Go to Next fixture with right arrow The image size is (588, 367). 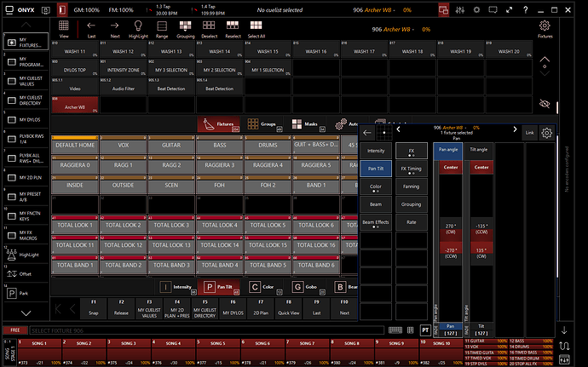coord(115,29)
